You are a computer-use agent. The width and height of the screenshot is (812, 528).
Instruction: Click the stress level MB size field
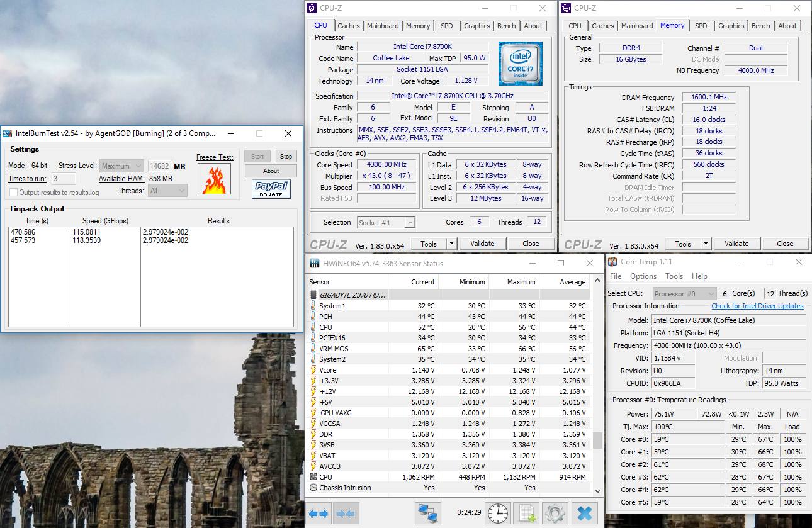[159, 166]
